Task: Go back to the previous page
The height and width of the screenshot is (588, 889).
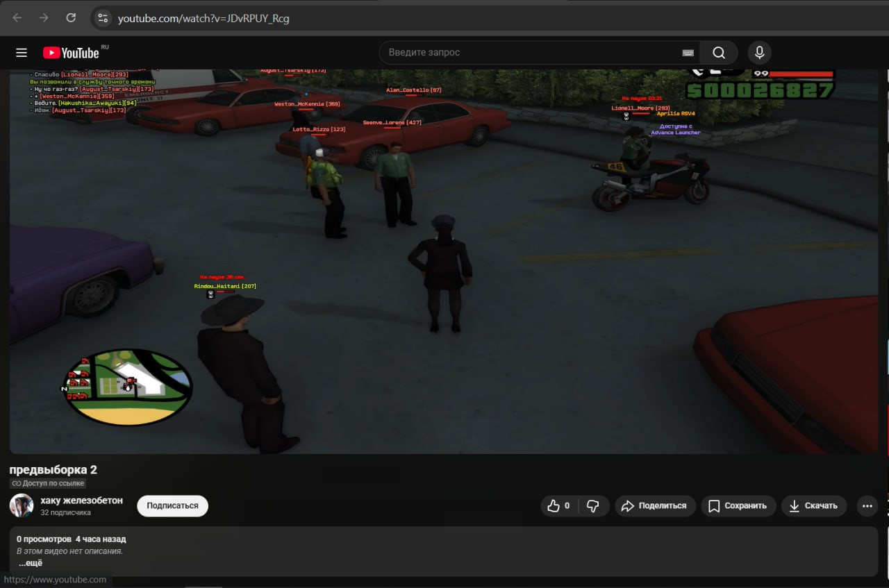Action: [x=17, y=18]
